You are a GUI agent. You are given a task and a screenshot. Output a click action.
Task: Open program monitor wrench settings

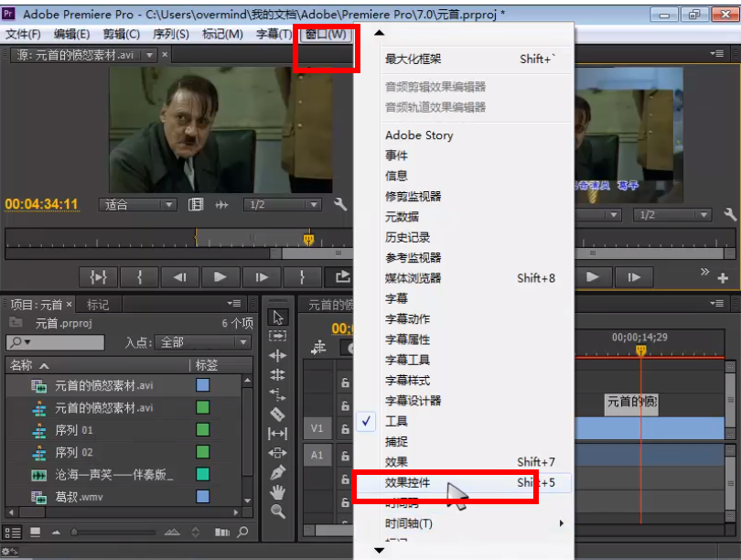coord(730,214)
